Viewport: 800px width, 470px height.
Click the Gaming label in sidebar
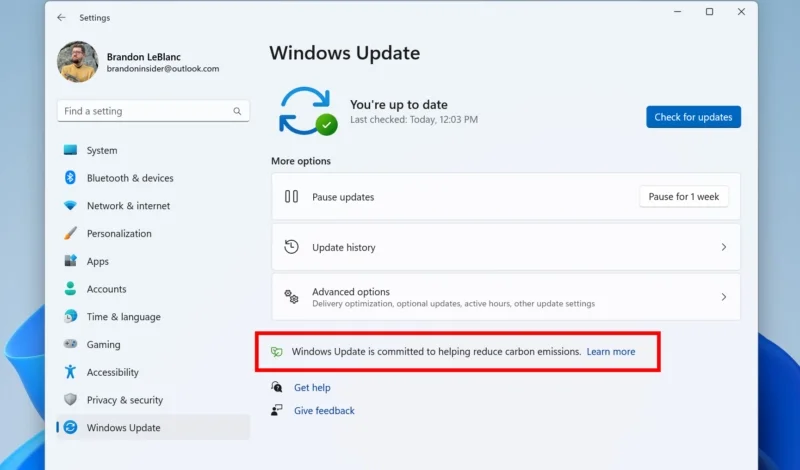click(x=104, y=344)
